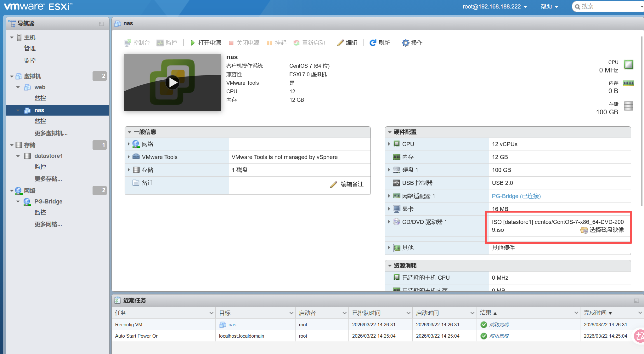
Task: Click the edit notes (编辑备注) pencil icon
Action: [334, 184]
